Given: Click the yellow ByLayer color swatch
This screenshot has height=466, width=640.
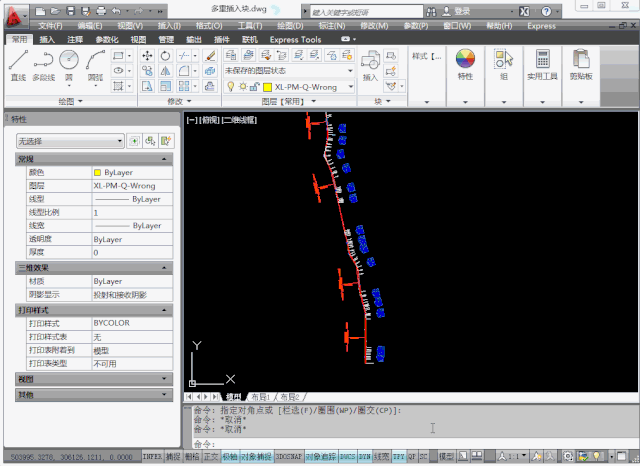Looking at the screenshot, I should pyautogui.click(x=97, y=172).
